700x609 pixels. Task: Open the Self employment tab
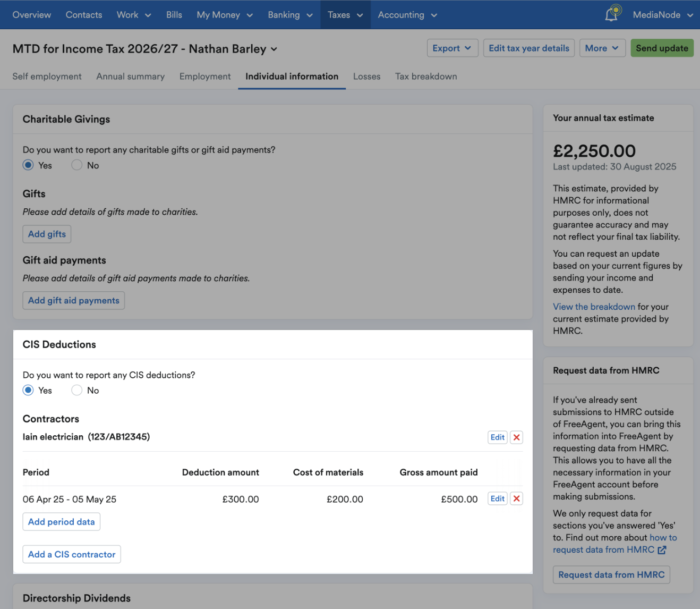click(x=47, y=77)
